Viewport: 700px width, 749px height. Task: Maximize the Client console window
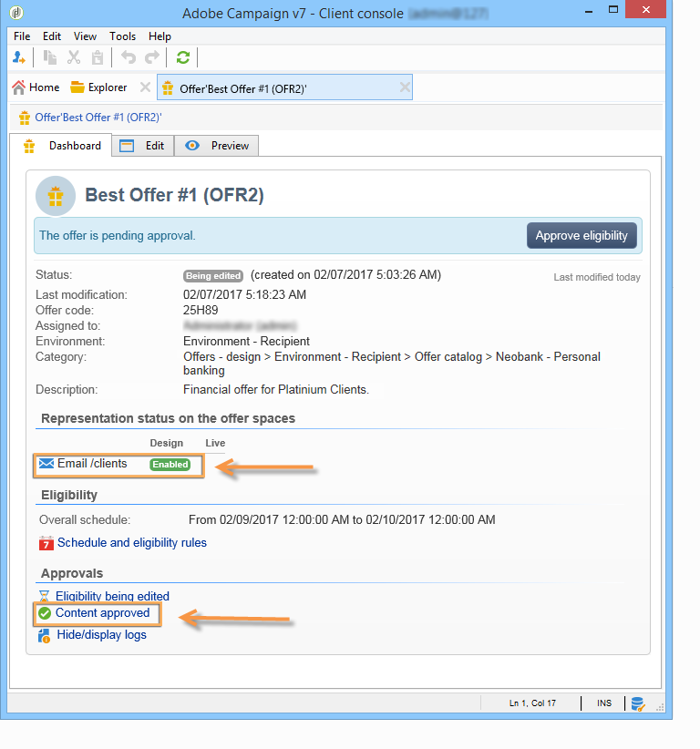[x=613, y=9]
